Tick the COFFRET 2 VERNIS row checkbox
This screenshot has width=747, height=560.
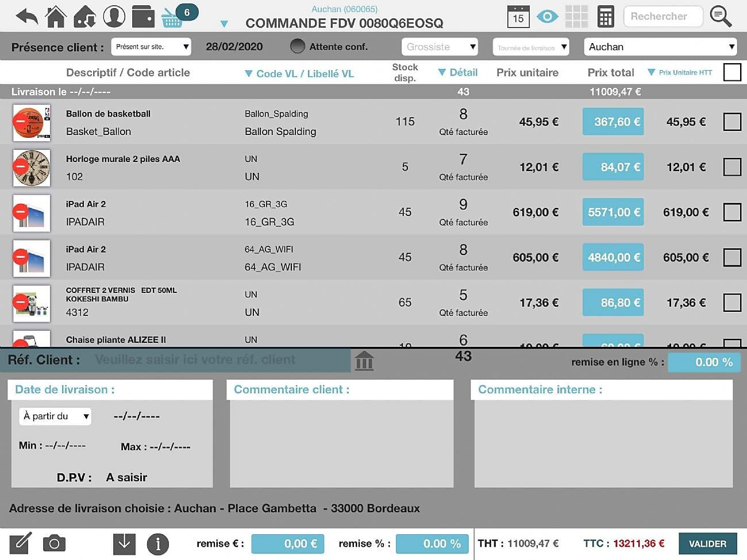click(x=732, y=303)
